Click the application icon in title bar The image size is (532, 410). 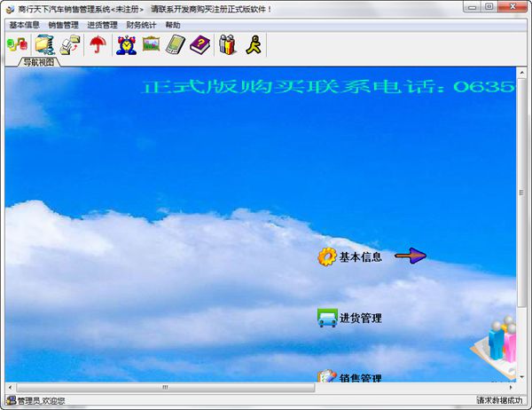click(x=10, y=9)
